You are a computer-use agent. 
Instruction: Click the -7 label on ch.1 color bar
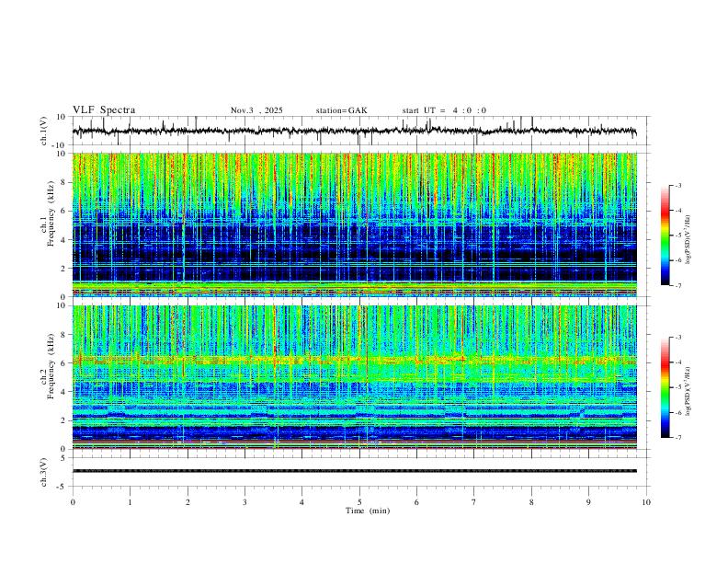pyautogui.click(x=677, y=285)
